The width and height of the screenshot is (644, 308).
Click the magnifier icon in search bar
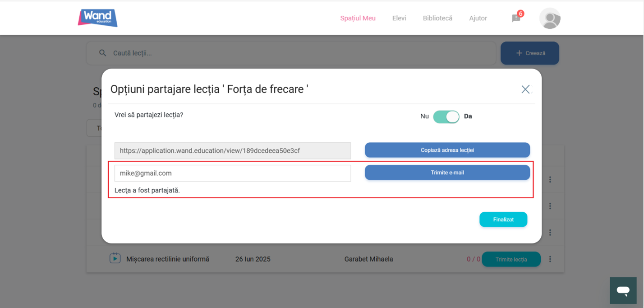(103, 53)
